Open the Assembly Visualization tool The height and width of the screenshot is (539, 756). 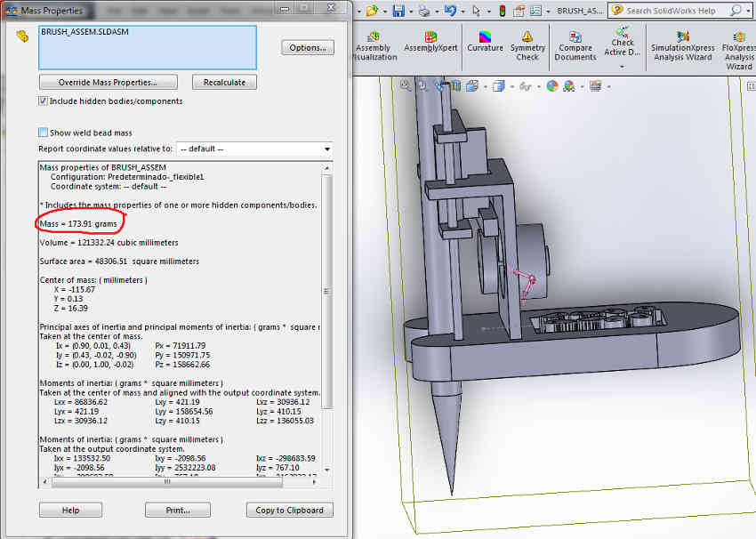click(x=374, y=45)
